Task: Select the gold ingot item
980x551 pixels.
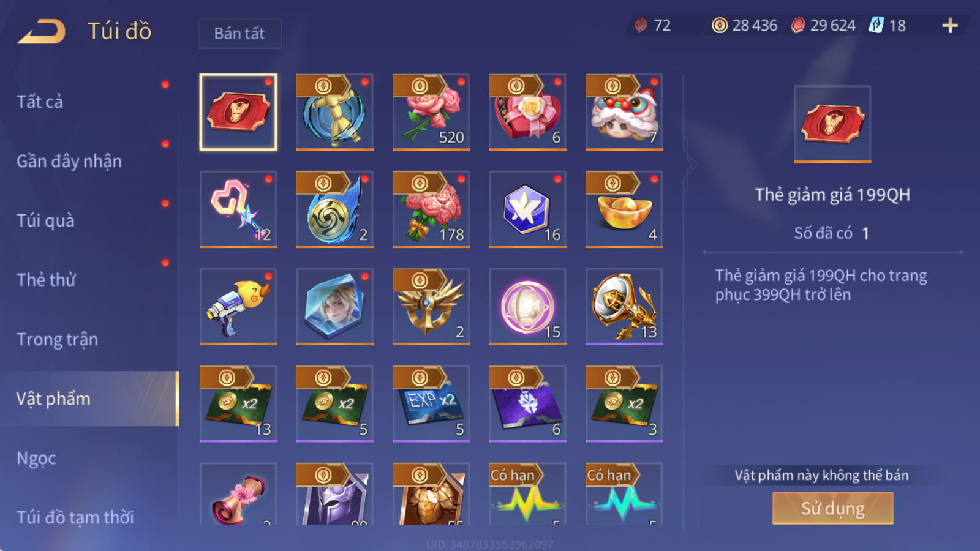Action: (624, 209)
